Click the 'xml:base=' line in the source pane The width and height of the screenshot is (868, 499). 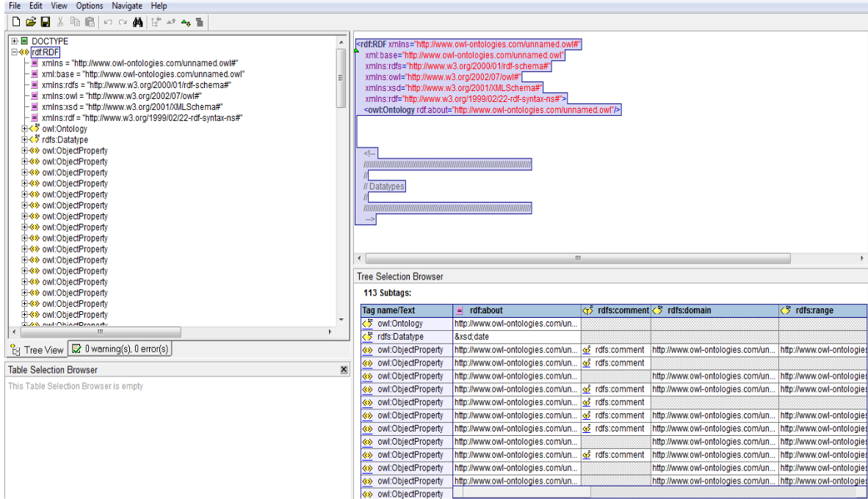464,55
